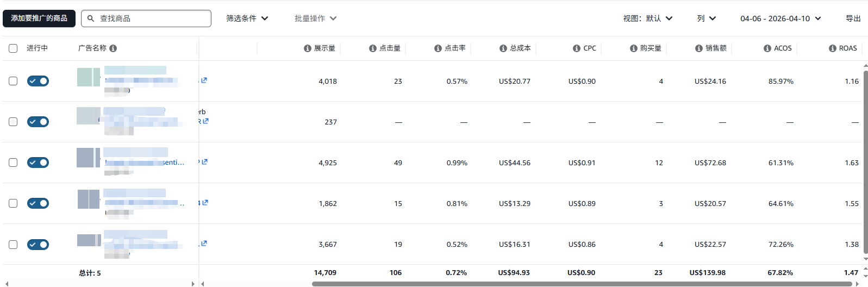Click the horizontal scrollbar under the metrics table
This screenshot has width=868, height=287.
pyautogui.click(x=582, y=284)
